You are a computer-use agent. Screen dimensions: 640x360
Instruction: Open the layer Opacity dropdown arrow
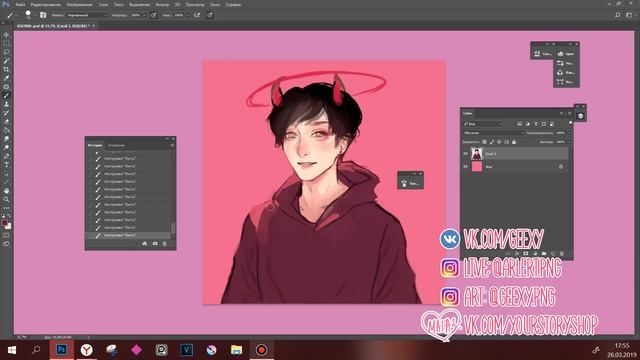(569, 133)
